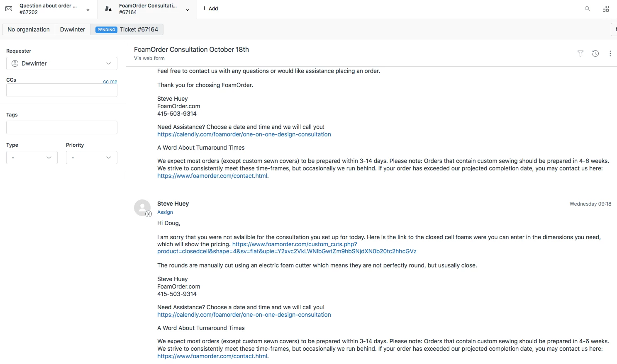This screenshot has height=364, width=617.
Task: Open calendly link in second message
Action: click(244, 315)
